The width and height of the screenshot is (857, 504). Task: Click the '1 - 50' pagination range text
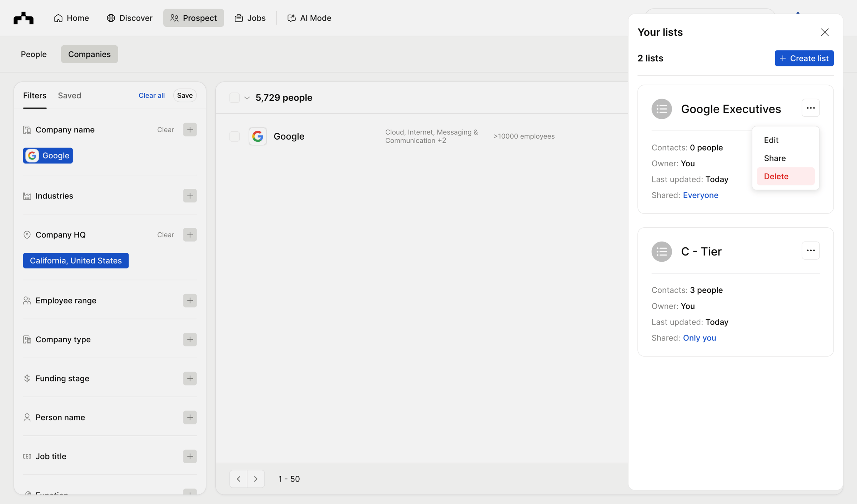coord(289,479)
